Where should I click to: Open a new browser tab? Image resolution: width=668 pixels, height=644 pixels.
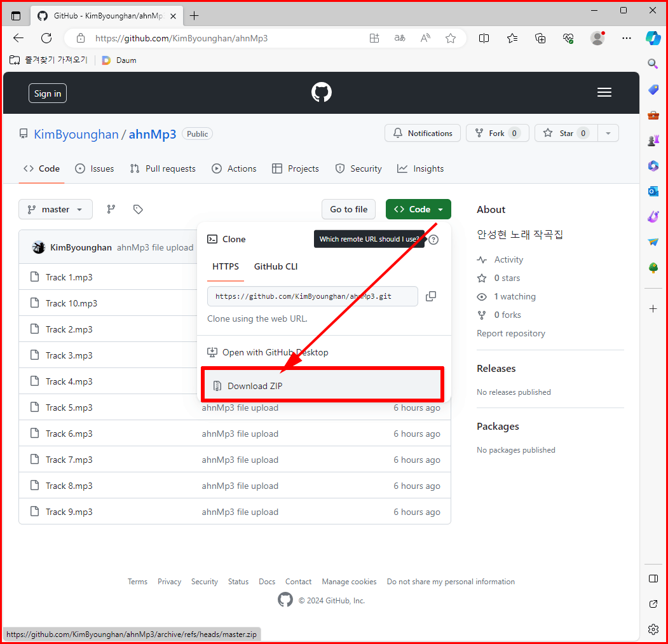point(194,16)
